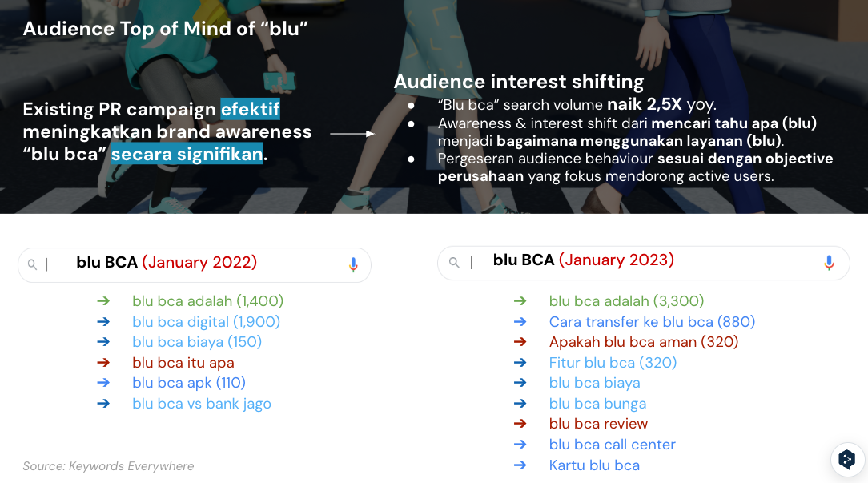Select 'blu bca apk (110)' suggestion
Screen dimensions: 868x483
(189, 383)
